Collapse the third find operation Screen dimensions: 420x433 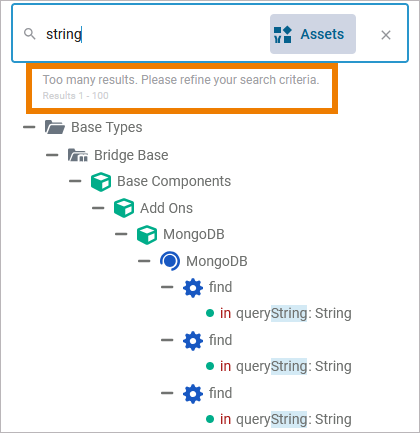click(167, 393)
